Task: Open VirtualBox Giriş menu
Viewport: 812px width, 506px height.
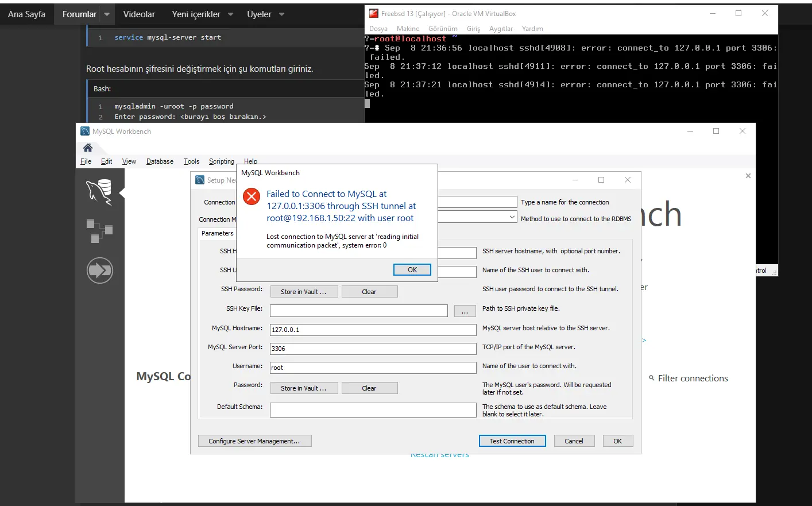Action: tap(473, 29)
